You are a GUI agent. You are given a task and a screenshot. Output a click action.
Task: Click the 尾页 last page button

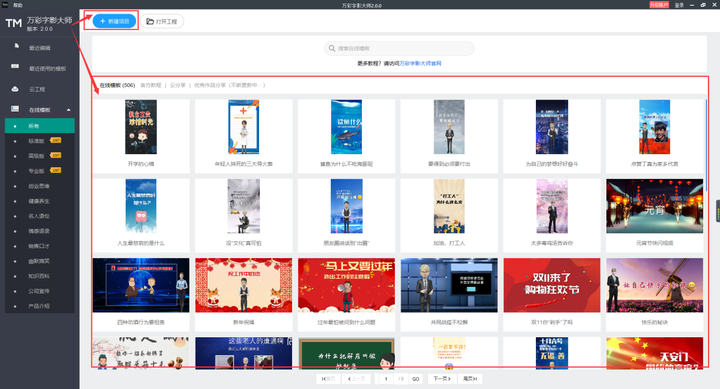[x=470, y=379]
